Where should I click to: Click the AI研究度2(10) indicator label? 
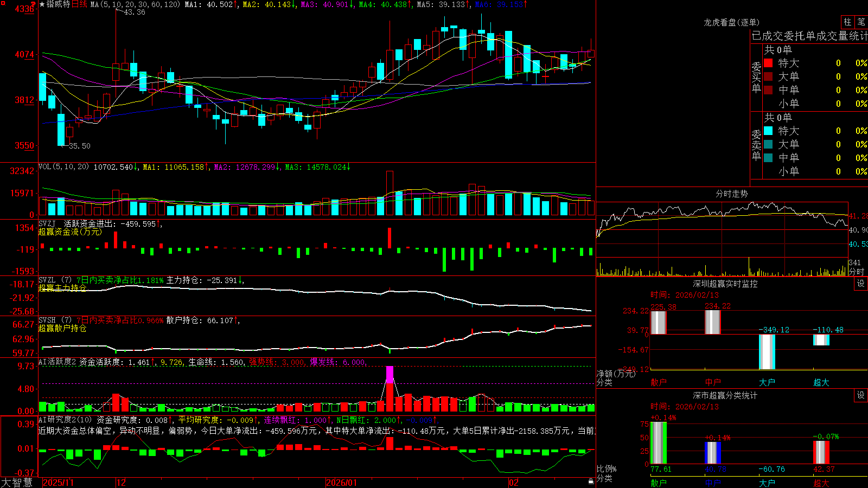(66, 420)
